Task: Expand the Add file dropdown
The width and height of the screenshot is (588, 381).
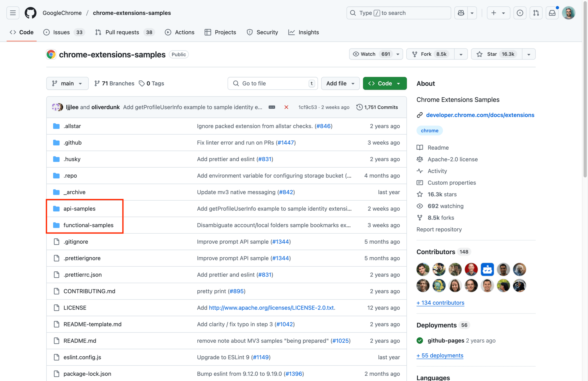Action: tap(340, 83)
